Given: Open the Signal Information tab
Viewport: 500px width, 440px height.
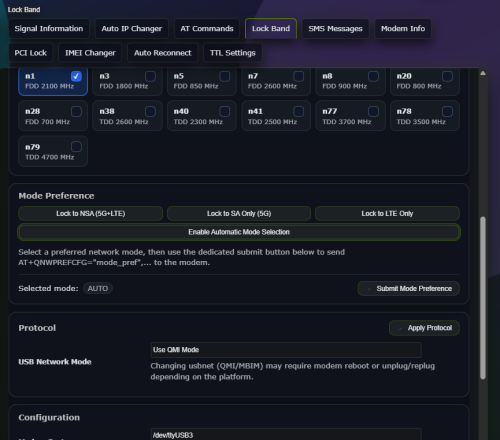Looking at the screenshot, I should point(49,29).
